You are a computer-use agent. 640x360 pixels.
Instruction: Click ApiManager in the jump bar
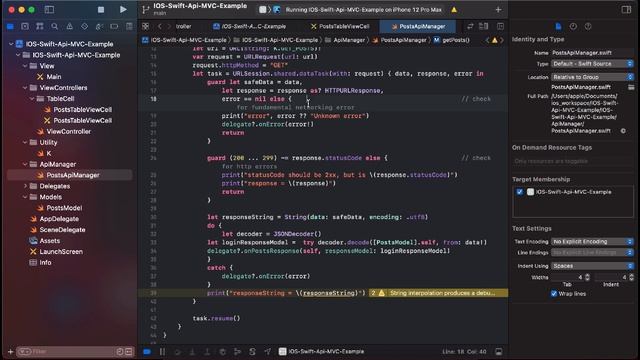(x=345, y=40)
